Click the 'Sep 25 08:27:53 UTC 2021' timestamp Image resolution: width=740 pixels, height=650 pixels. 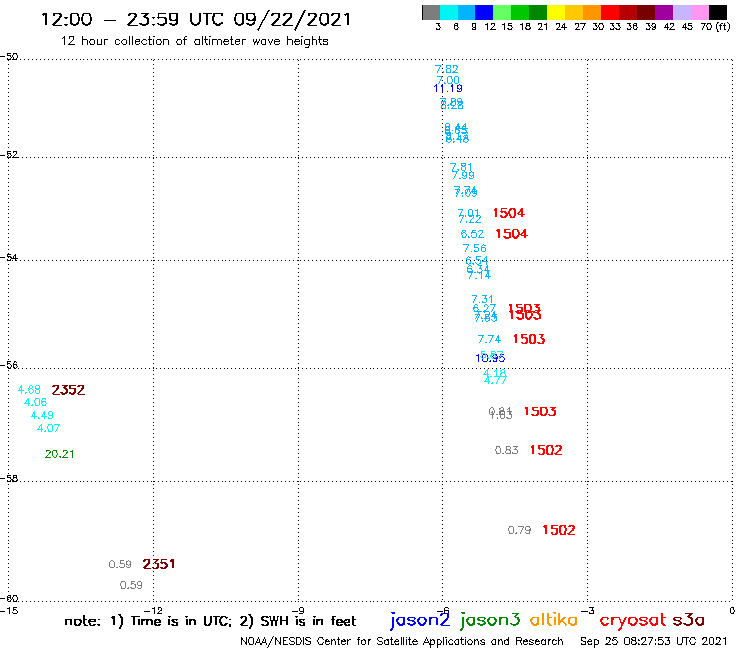[654, 642]
